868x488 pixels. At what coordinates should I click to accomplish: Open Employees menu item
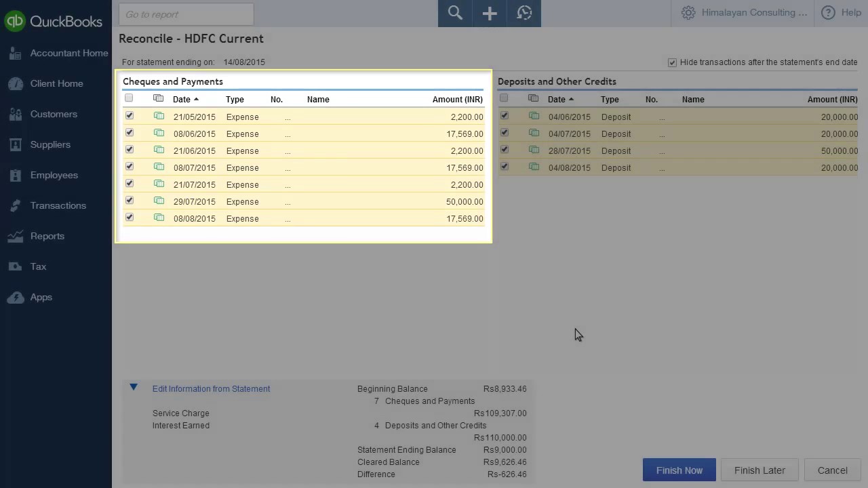coord(54,176)
